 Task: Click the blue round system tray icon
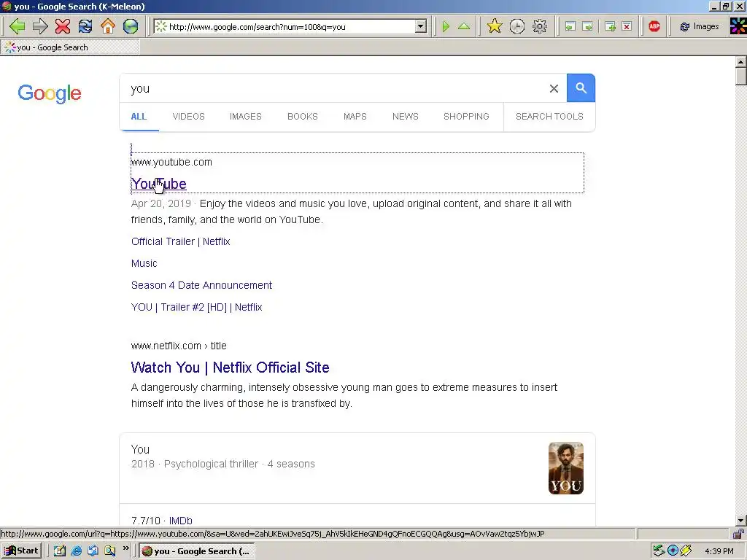[x=673, y=551]
